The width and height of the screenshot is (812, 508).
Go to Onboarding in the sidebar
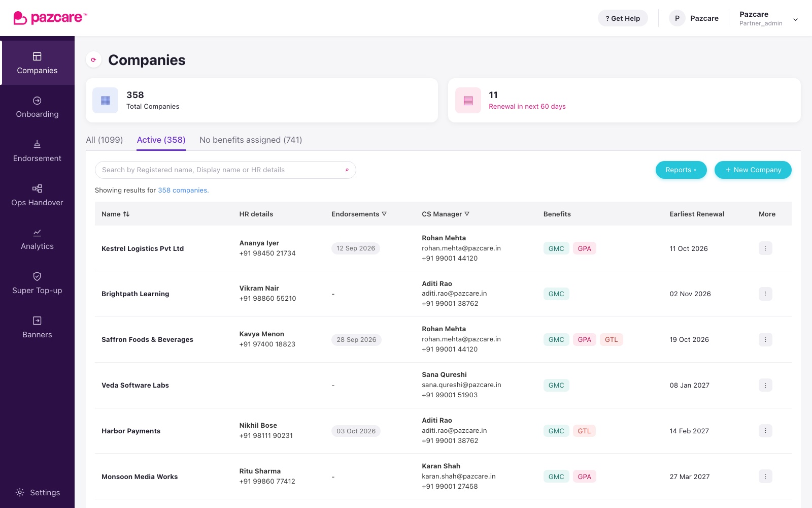tap(37, 107)
